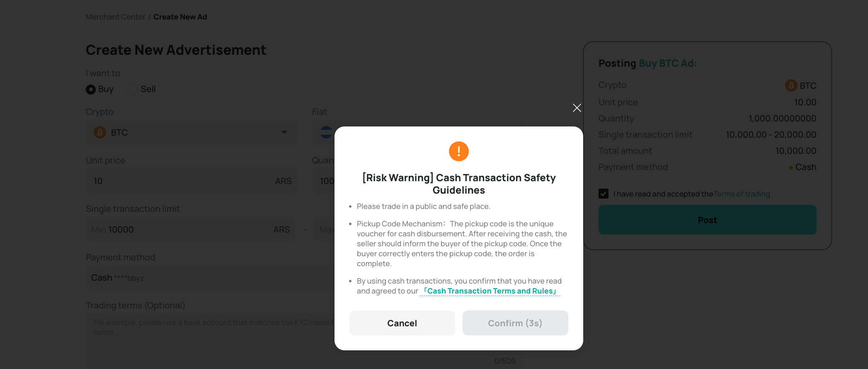
Task: Close the risk warning dialog with X
Action: [x=577, y=108]
